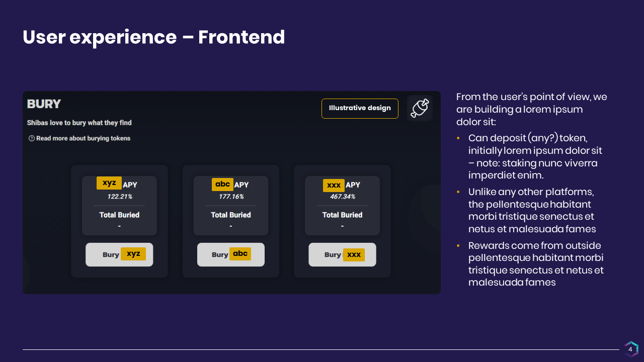The height and width of the screenshot is (362, 644).
Task: Click the hexagon logo in bottom corner
Action: 631,349
